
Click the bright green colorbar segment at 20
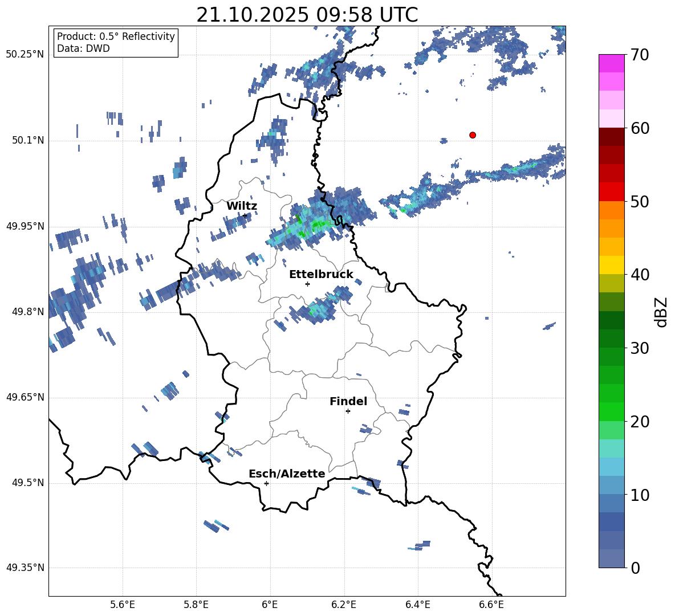coord(611,411)
